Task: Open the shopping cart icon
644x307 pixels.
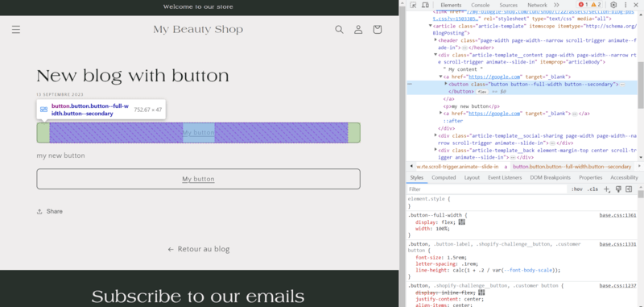Action: (x=378, y=30)
